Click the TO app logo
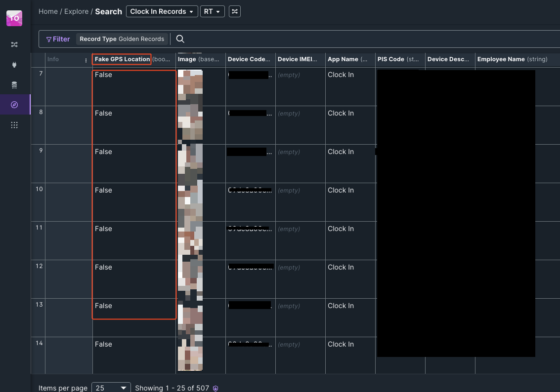Viewport: 560px width, 392px height. tap(14, 18)
